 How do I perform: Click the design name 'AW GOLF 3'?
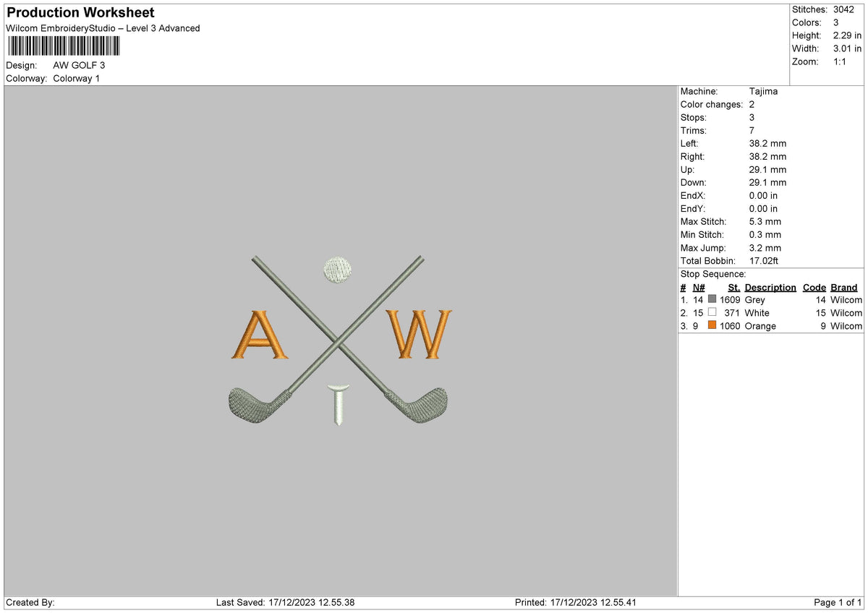click(79, 65)
